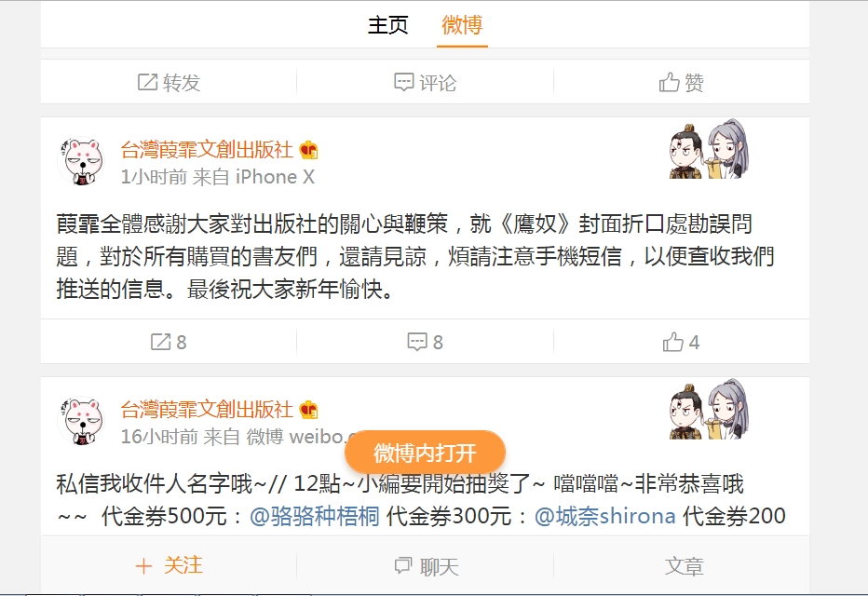Follow the account with + 关注
The image size is (868, 596).
click(169, 565)
